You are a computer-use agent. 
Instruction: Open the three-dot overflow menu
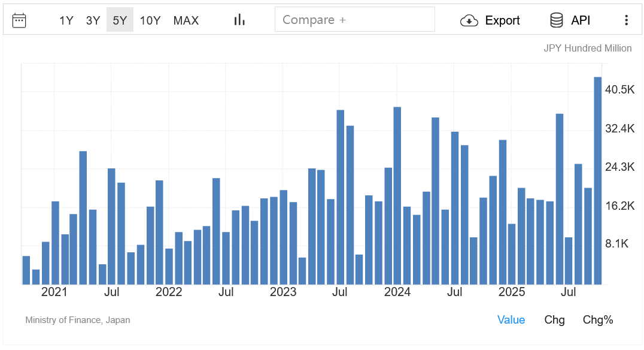pos(626,20)
